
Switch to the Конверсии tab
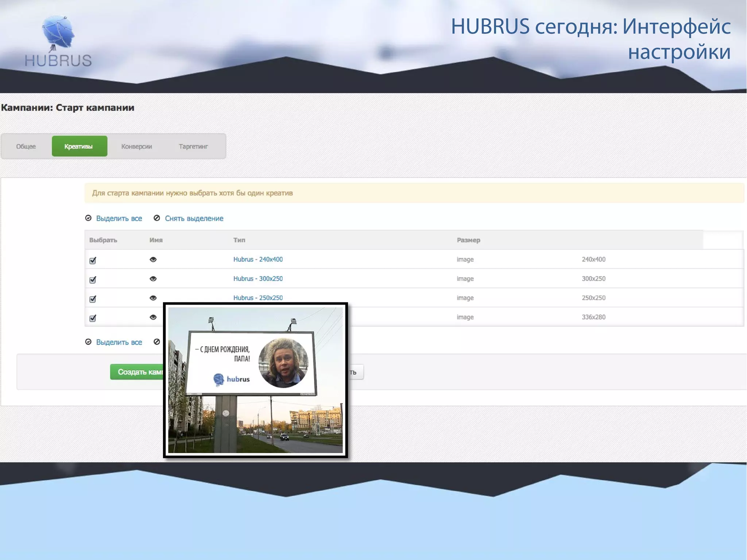pos(136,146)
